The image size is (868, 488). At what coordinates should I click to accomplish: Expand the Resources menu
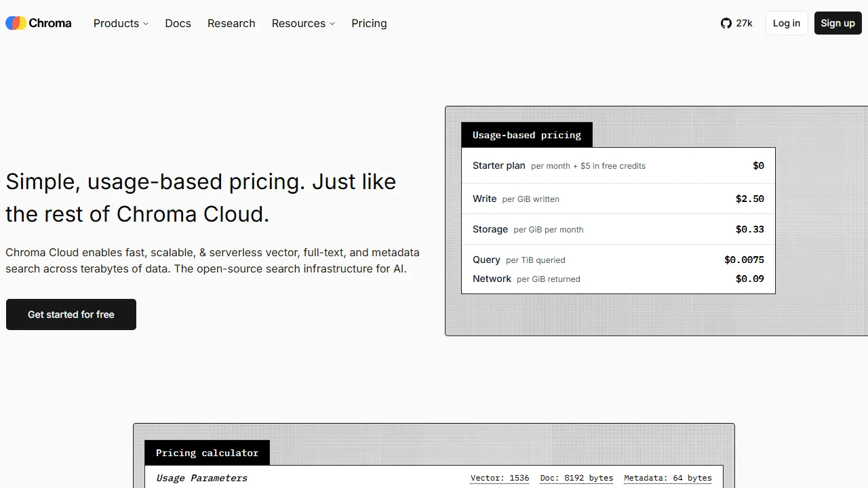303,23
